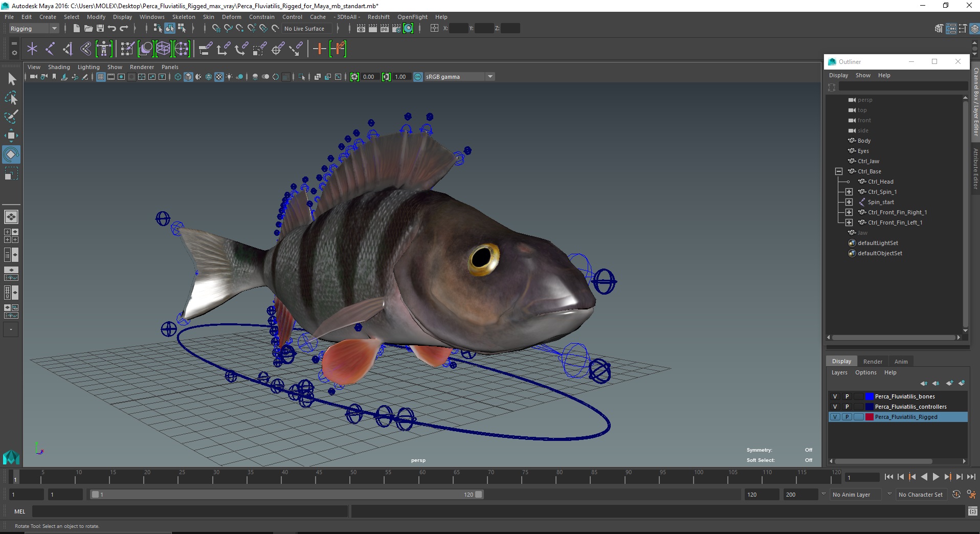This screenshot has height=534, width=980.
Task: Select the Rotate tool in toolbox
Action: (x=11, y=154)
